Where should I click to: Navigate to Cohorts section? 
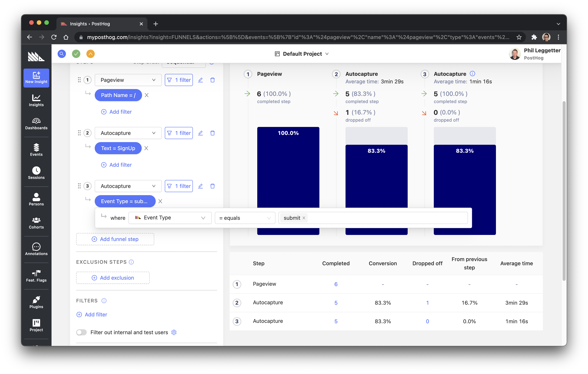click(x=36, y=223)
